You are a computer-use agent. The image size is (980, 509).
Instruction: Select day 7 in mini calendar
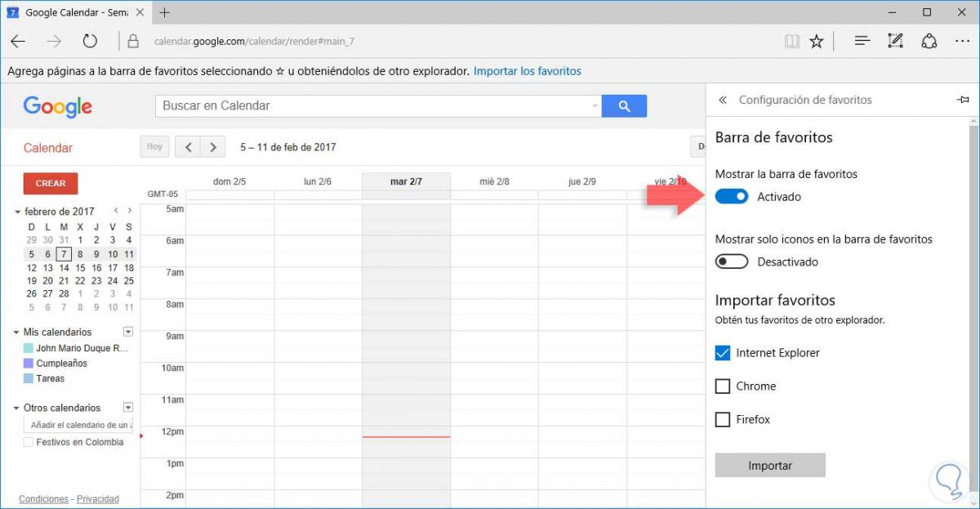pos(64,254)
